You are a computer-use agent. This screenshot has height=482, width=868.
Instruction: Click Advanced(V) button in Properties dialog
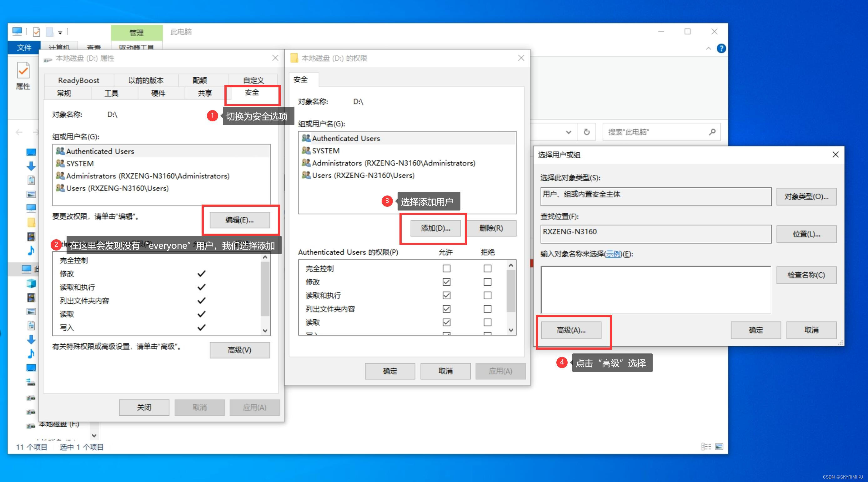pos(239,350)
